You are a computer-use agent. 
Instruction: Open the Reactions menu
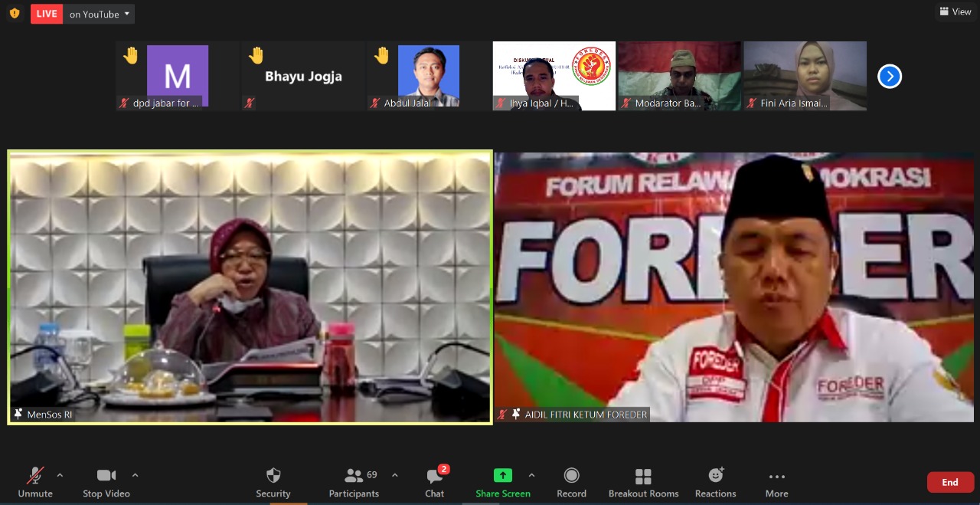tap(716, 483)
